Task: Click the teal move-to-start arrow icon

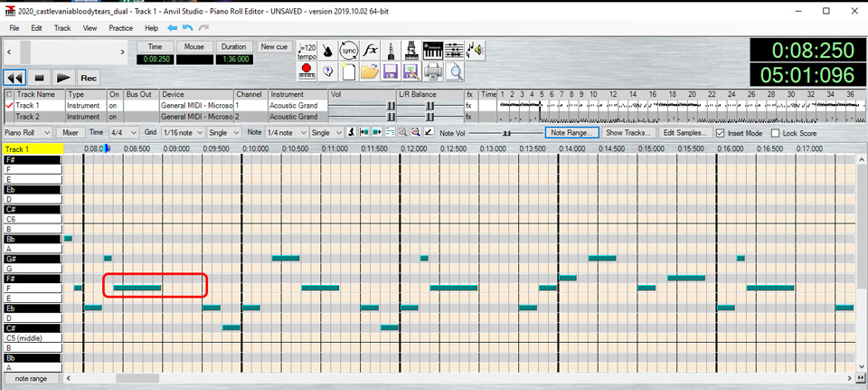Action: point(363,133)
